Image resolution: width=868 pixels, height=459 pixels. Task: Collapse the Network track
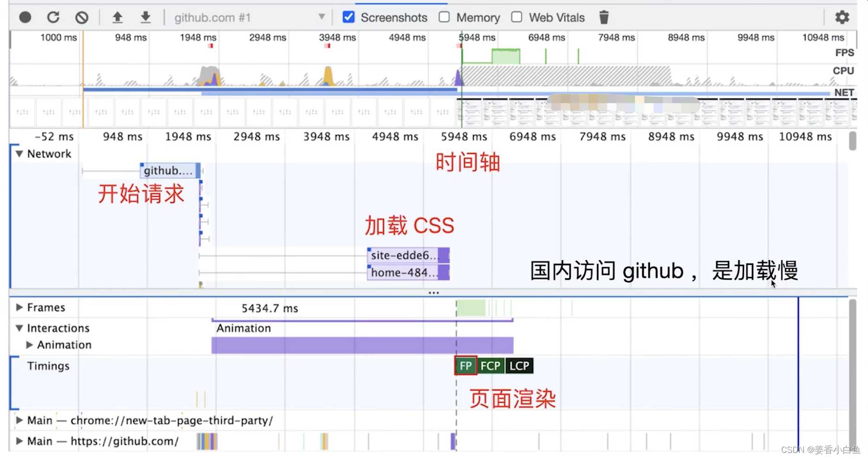[x=19, y=154]
